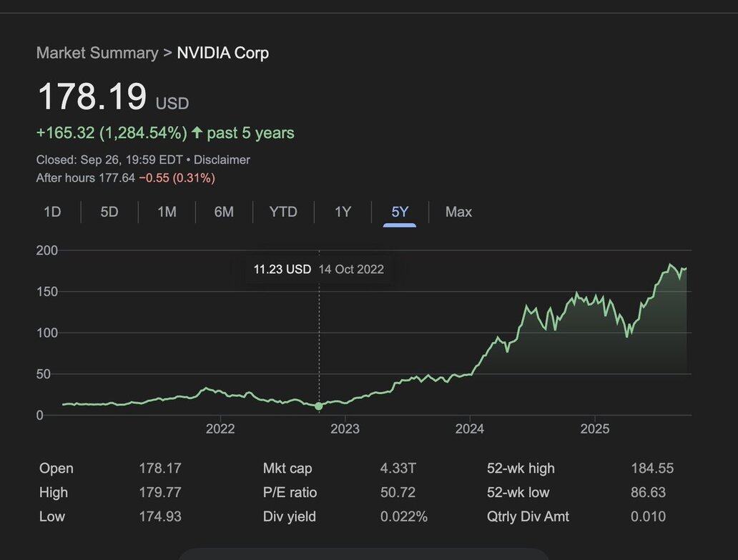Click the Div yield value 0.022%
The height and width of the screenshot is (560, 738).
click(x=404, y=516)
